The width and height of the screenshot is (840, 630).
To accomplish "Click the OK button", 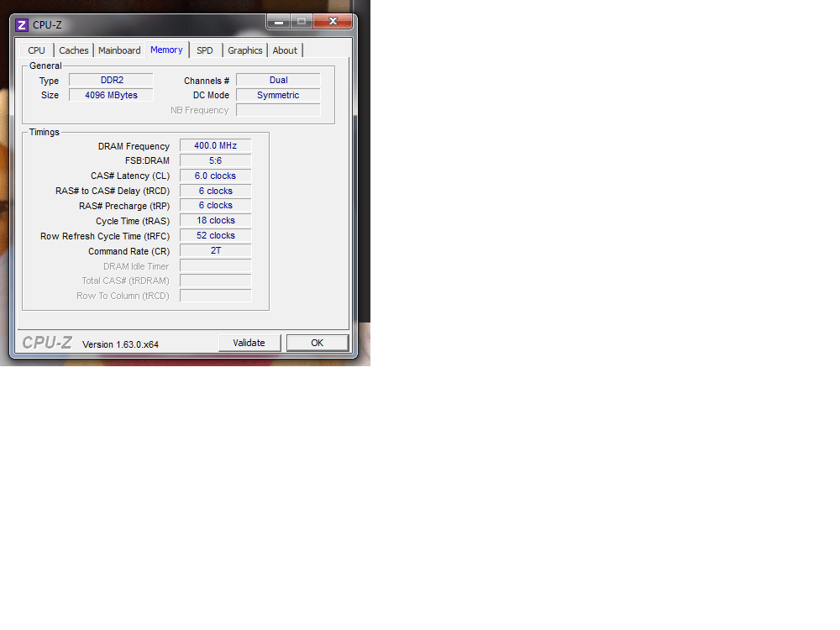I will click(x=318, y=343).
